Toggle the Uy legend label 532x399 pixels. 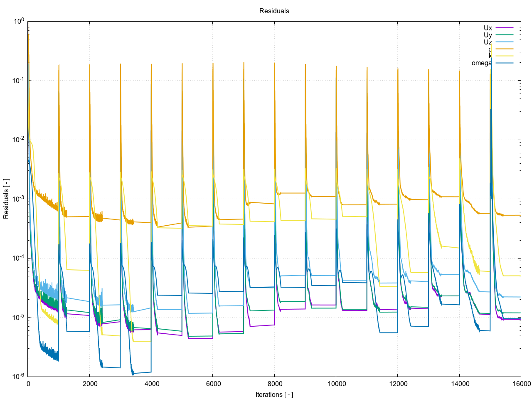tap(488, 35)
